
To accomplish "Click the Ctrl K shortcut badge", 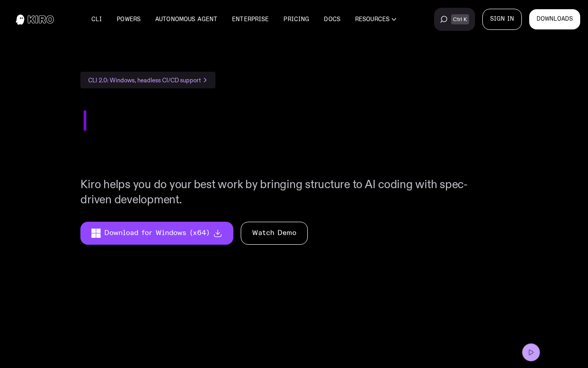I will 460,19.
